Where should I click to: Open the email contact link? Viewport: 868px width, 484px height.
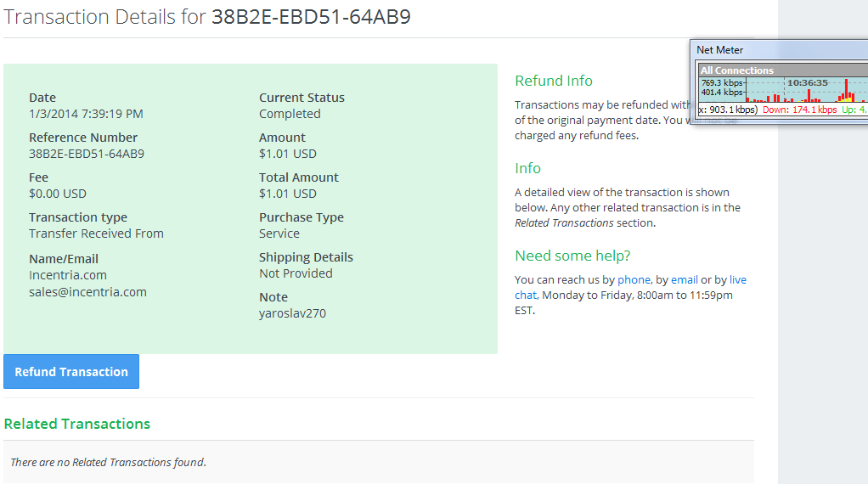tap(685, 280)
